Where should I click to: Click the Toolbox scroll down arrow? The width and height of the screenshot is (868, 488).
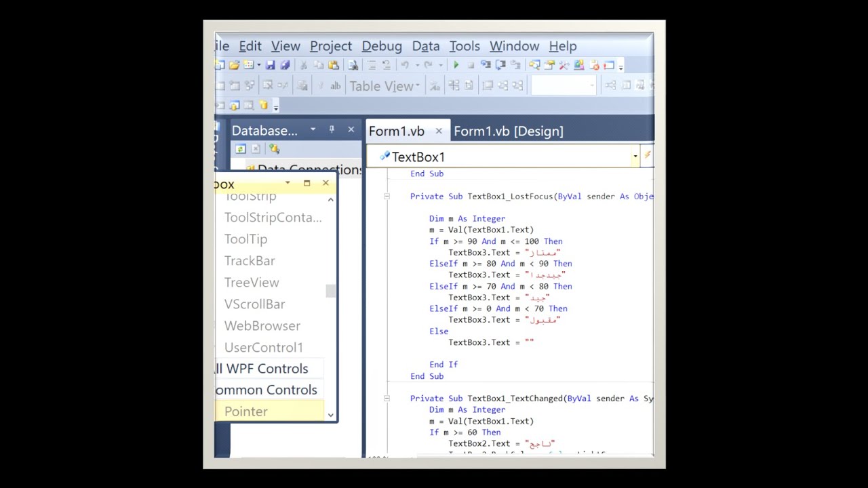point(330,415)
